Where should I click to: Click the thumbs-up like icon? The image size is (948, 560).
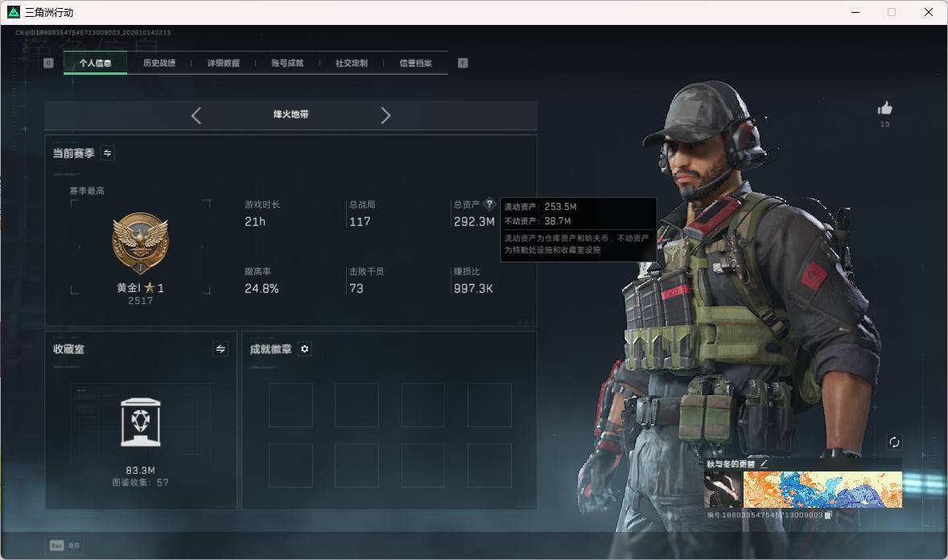[884, 109]
